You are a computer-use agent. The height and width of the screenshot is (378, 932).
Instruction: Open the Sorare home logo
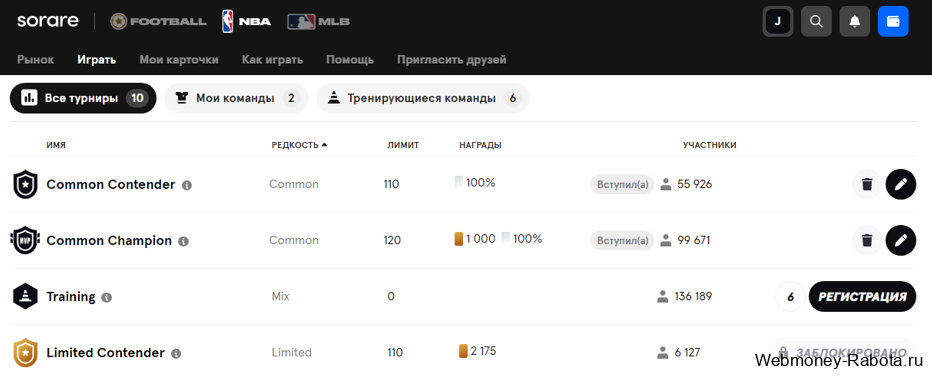click(x=48, y=21)
